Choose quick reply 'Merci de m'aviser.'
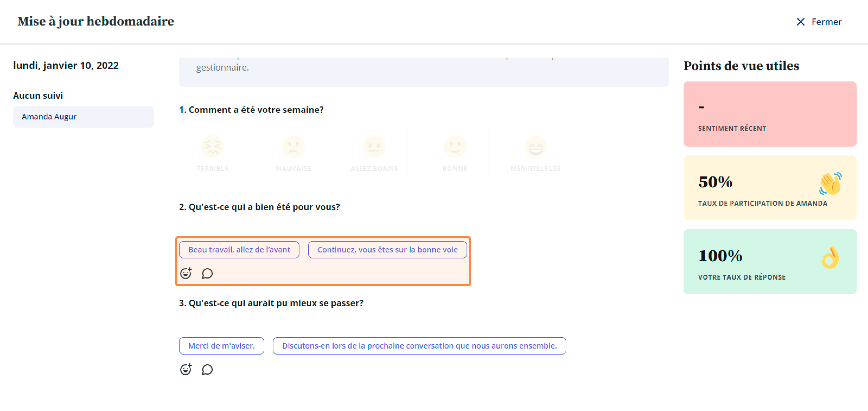 (x=221, y=346)
